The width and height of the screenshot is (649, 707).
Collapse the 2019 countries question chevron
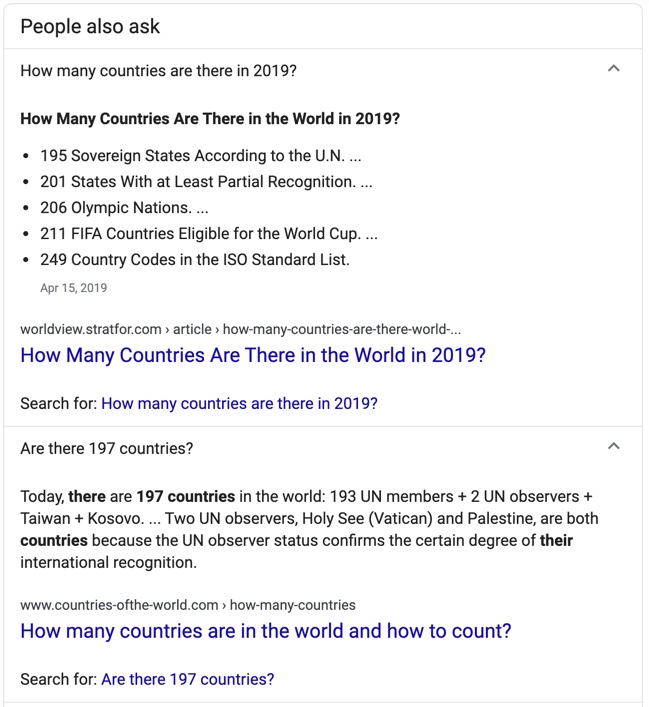pos(613,69)
